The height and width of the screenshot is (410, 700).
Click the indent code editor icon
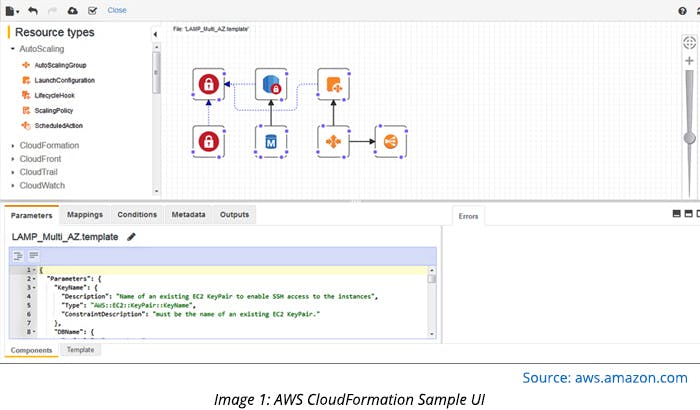[18, 256]
